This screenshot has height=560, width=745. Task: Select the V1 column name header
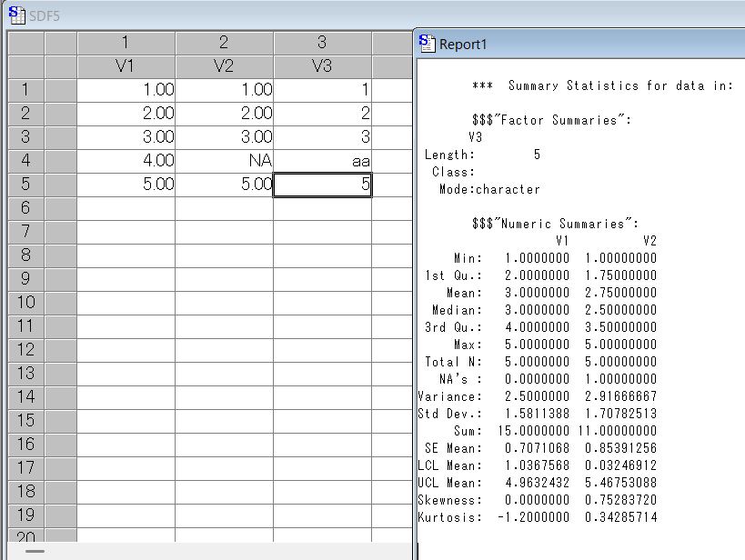click(126, 66)
